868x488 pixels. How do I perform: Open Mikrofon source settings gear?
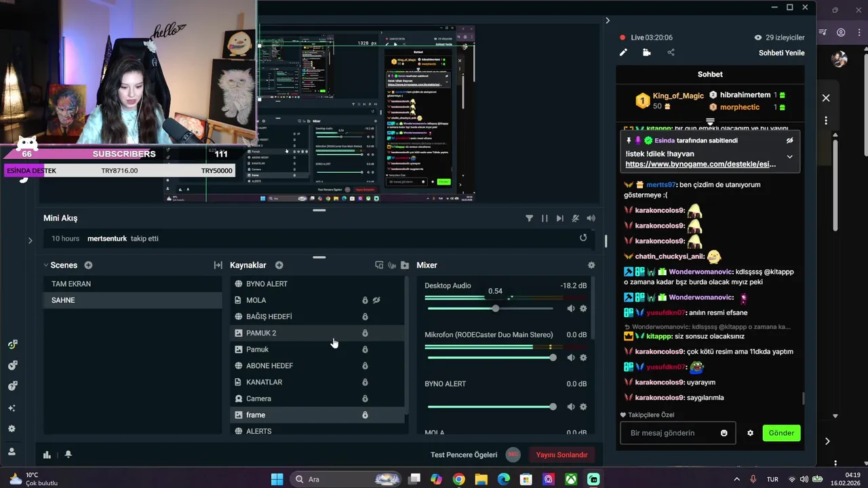583,357
